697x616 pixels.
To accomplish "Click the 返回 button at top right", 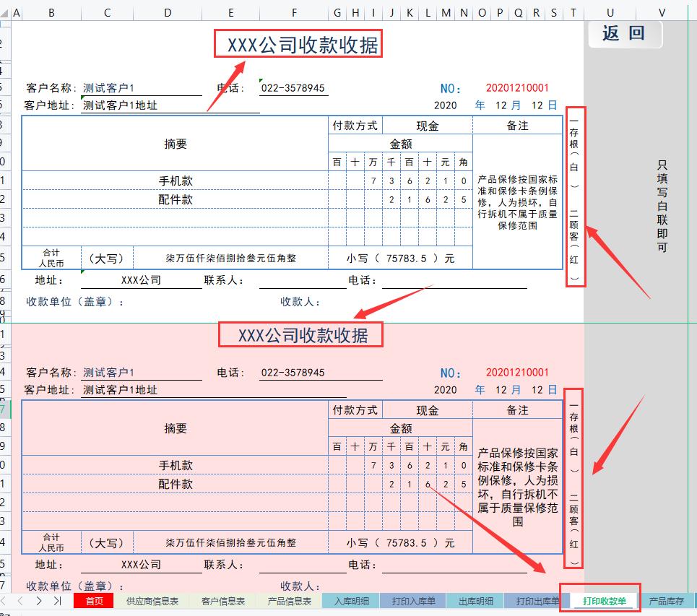I will pyautogui.click(x=624, y=33).
